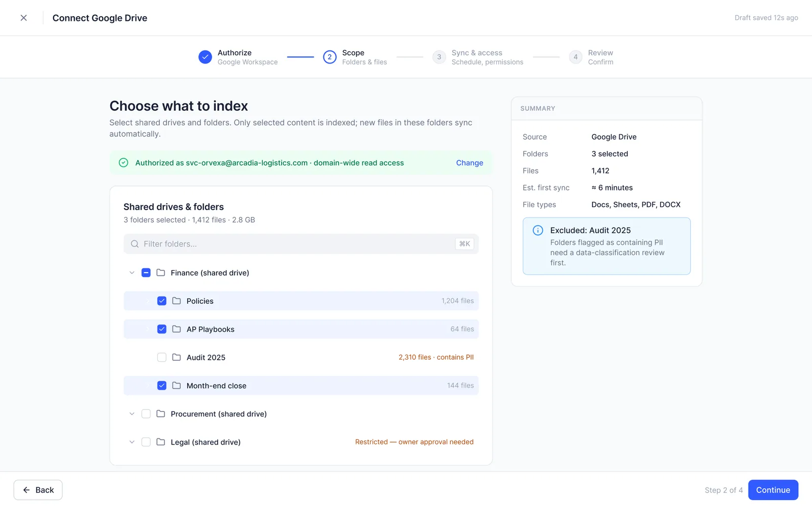Select the Policies folder row name
Screen dimensions: 812x508
click(x=200, y=301)
